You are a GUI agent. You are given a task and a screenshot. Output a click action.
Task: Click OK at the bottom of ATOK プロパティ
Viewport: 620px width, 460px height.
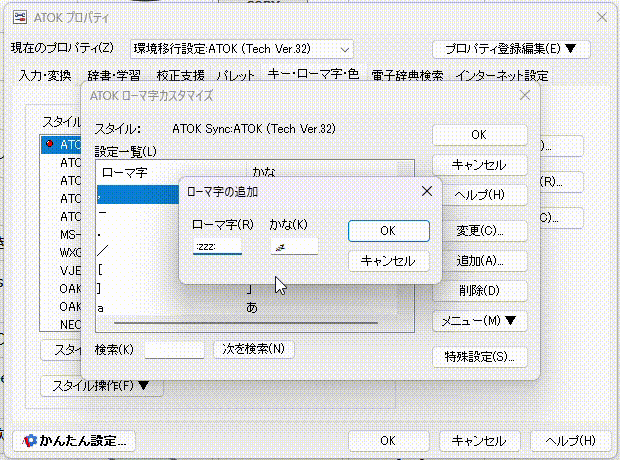(x=388, y=441)
